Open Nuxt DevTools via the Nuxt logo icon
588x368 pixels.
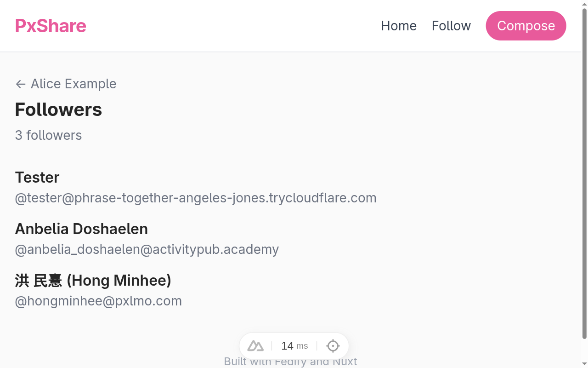point(255,345)
